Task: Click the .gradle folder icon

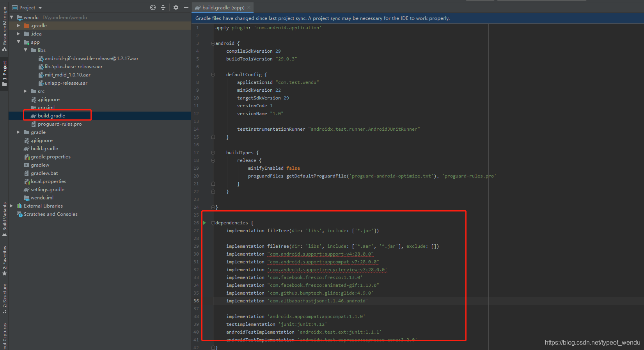Action: pos(27,25)
